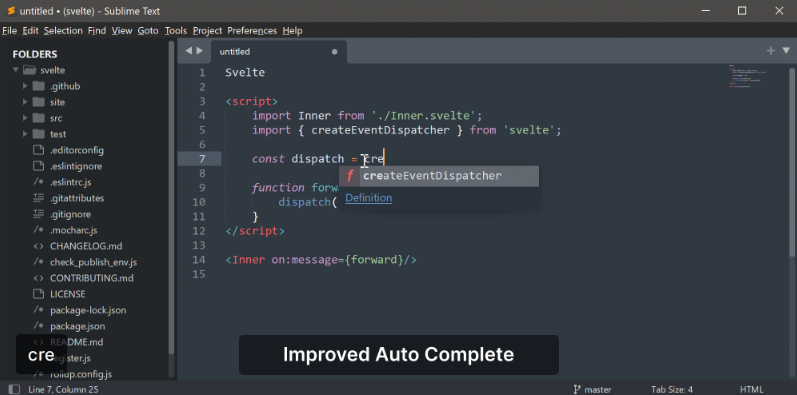Click the function kind icon in autocomplete
This screenshot has width=797, height=395.
coord(350,176)
